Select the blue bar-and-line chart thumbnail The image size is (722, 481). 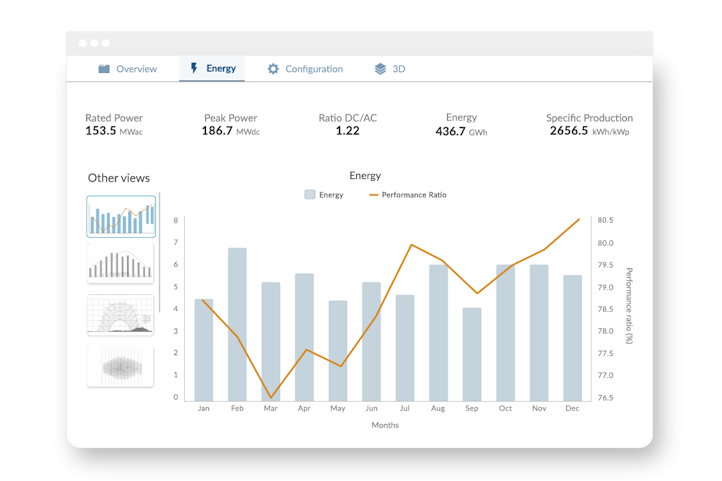(121, 216)
